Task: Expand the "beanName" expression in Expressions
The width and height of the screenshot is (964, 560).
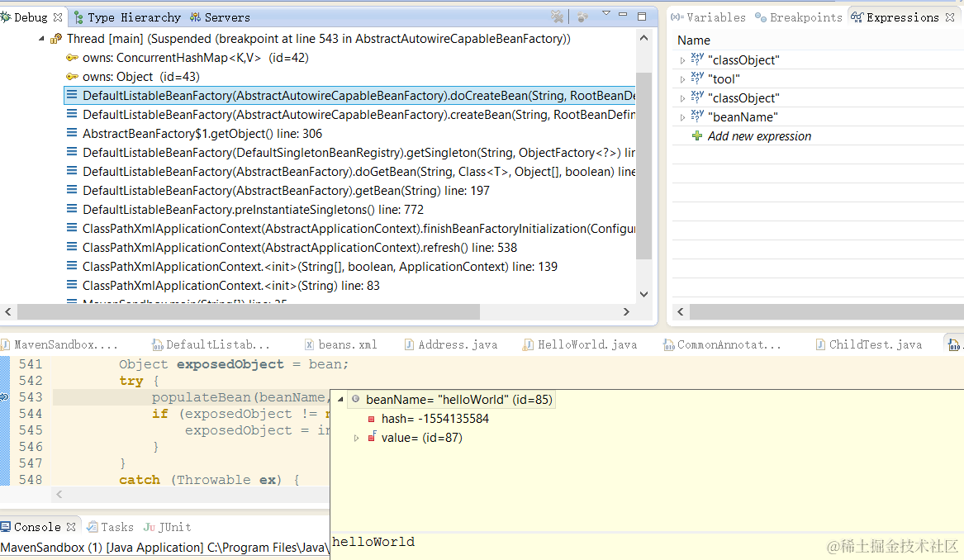Action: click(x=682, y=117)
